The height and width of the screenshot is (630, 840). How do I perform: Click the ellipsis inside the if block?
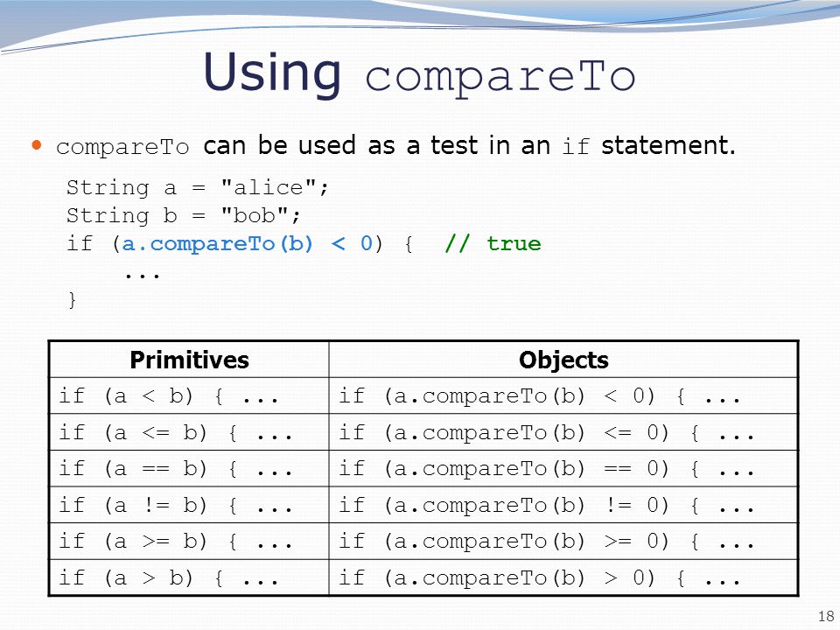point(142,276)
